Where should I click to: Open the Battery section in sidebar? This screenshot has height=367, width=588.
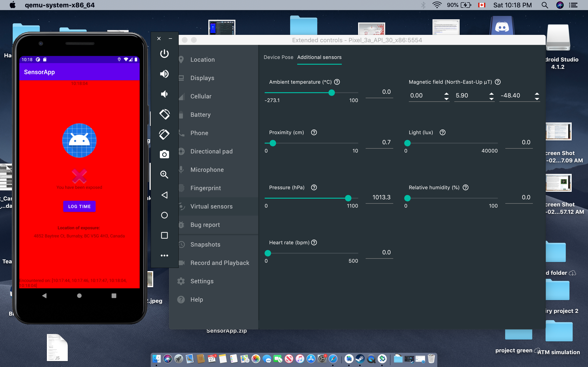(200, 114)
